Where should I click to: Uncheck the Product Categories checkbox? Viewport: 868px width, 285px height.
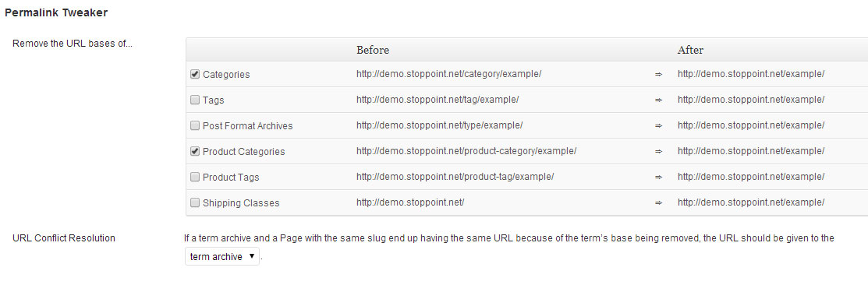tap(195, 151)
